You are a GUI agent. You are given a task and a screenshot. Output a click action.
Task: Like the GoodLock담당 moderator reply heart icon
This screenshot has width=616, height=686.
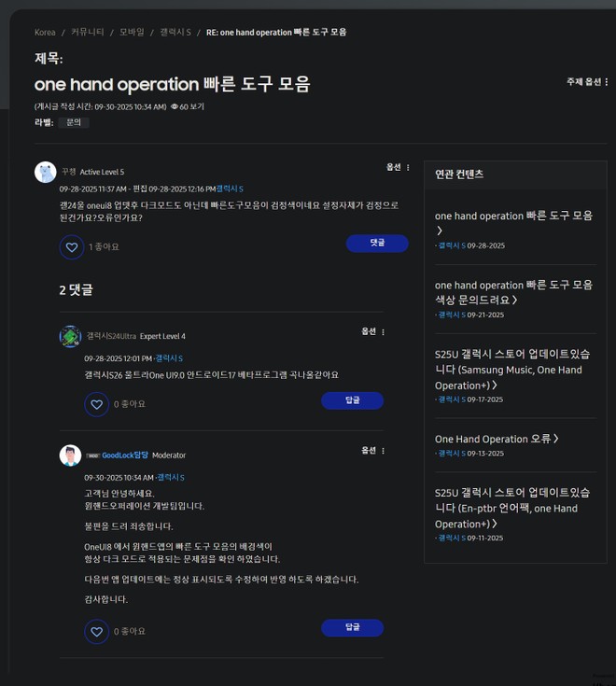point(97,632)
